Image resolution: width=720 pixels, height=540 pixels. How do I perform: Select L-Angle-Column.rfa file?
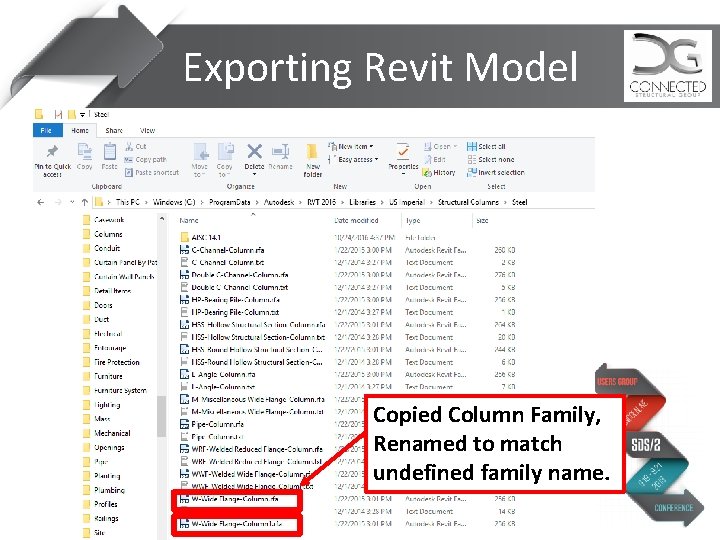[218, 374]
